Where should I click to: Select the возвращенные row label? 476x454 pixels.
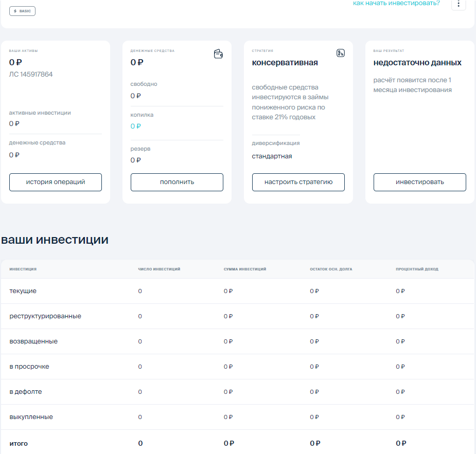(33, 341)
